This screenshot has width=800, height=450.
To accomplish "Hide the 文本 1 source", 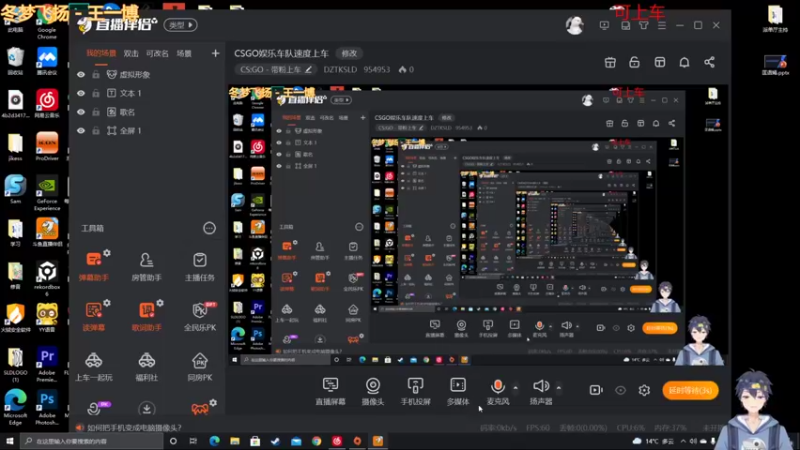I will [x=81, y=93].
